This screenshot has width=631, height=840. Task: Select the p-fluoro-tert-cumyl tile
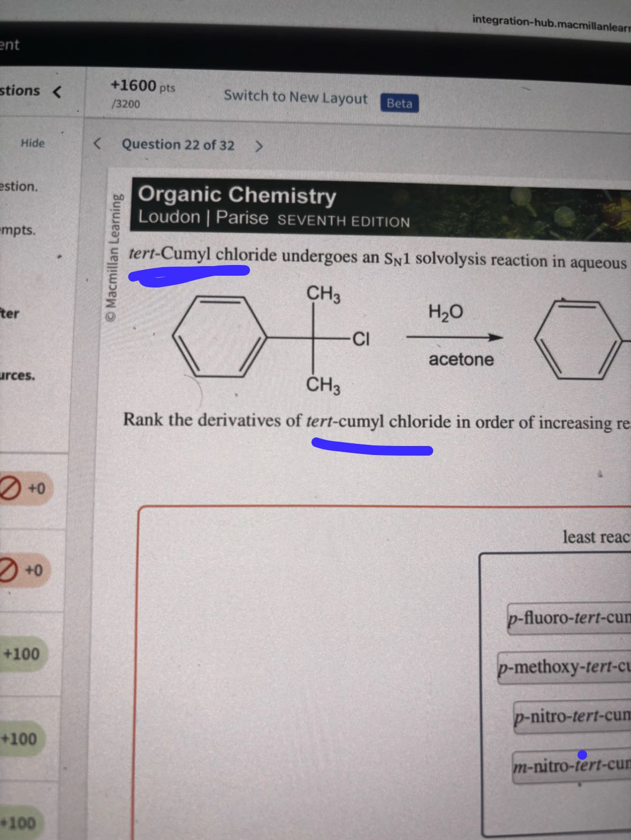(568, 618)
